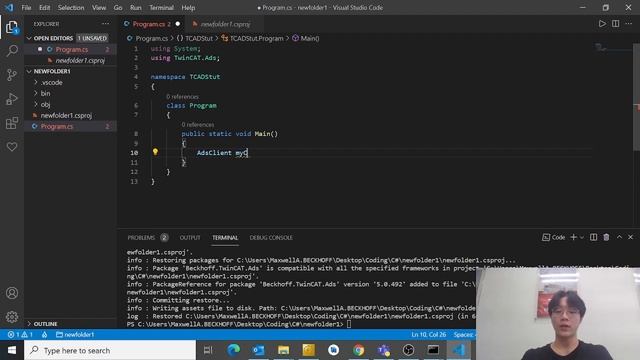Switch to the Output panel tab
The height and width of the screenshot is (360, 640).
pyautogui.click(x=190, y=238)
